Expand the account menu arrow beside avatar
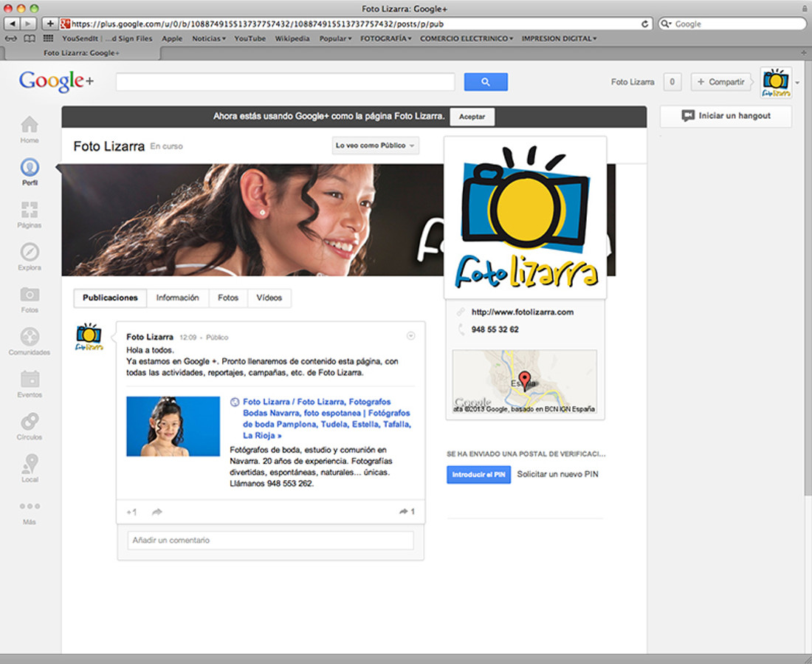Screen dimensions: 812x664 (x=797, y=83)
